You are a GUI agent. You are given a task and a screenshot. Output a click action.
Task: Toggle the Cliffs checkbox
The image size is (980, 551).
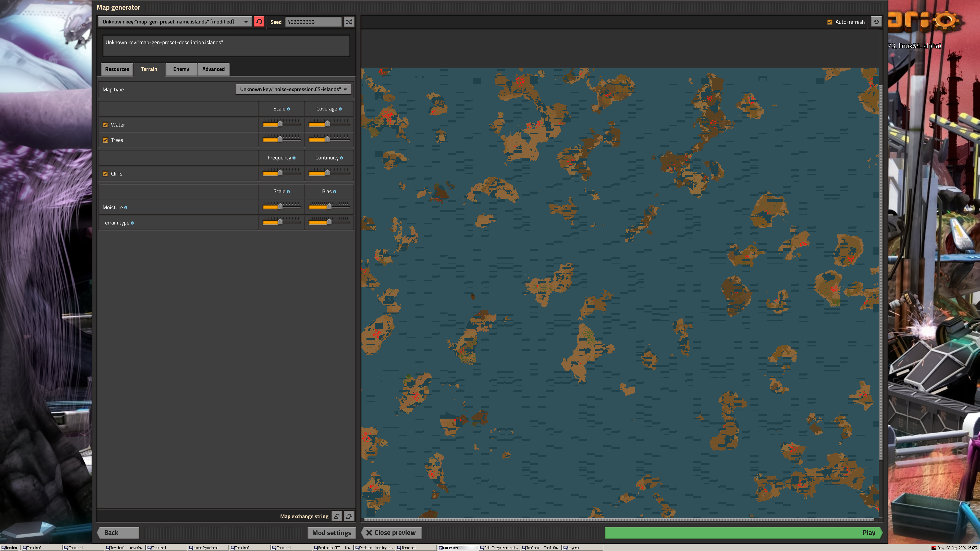coord(105,174)
